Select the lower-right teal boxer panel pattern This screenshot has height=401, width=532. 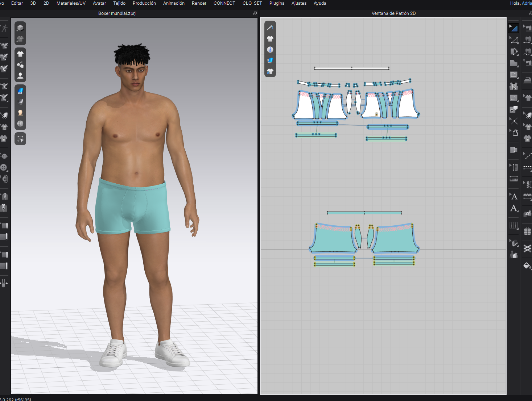pos(395,239)
